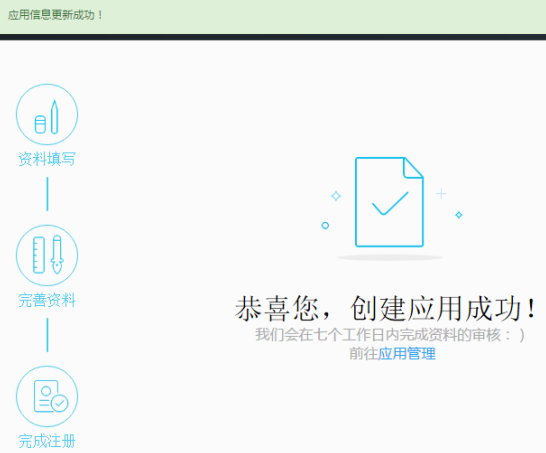Click the 资料填写 step circle icon

point(47,115)
